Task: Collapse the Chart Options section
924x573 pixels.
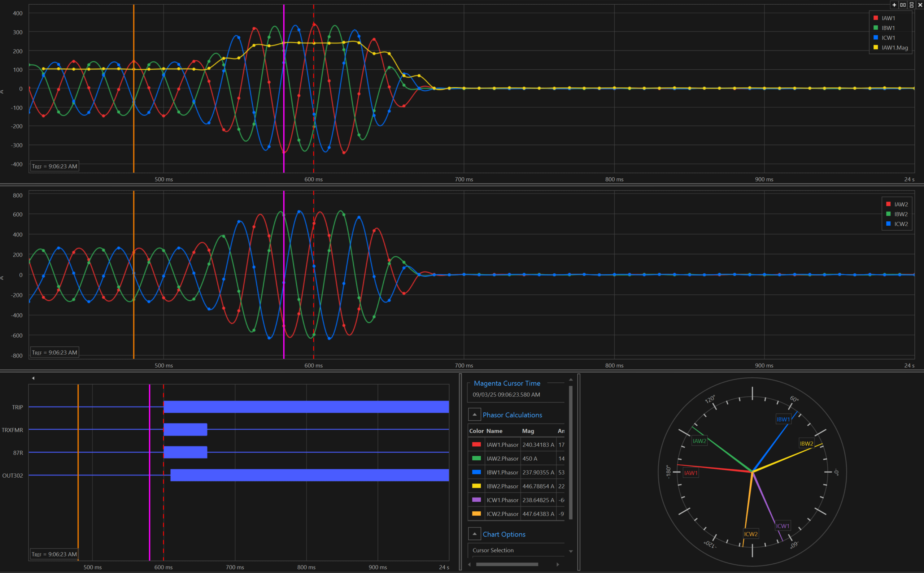Action: tap(475, 534)
